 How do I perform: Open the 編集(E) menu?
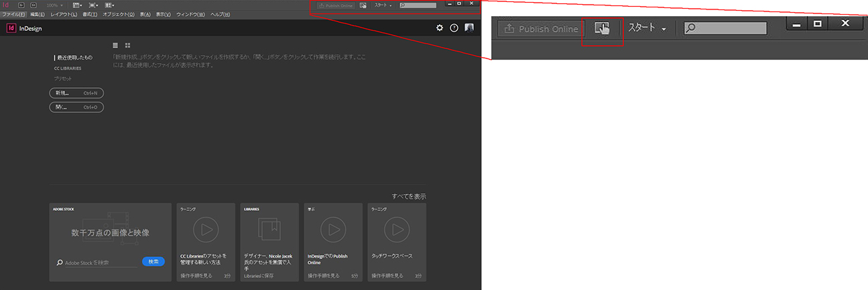(x=38, y=14)
